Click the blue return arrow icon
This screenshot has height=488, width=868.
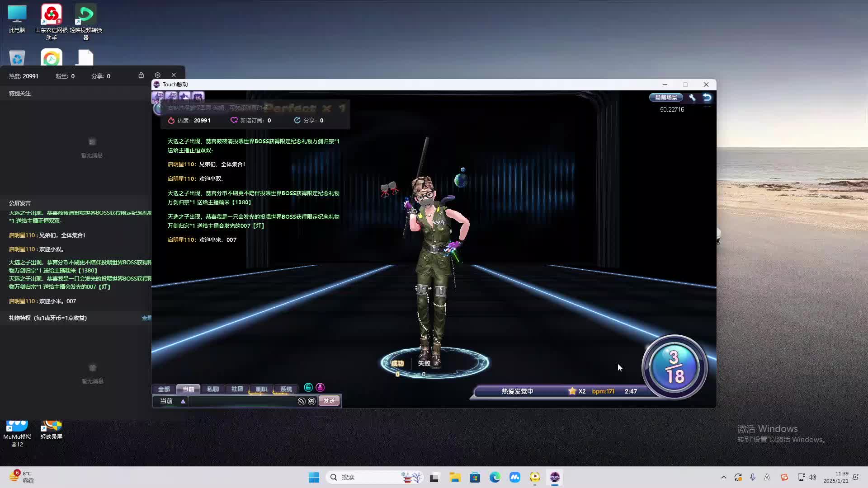[x=707, y=98]
